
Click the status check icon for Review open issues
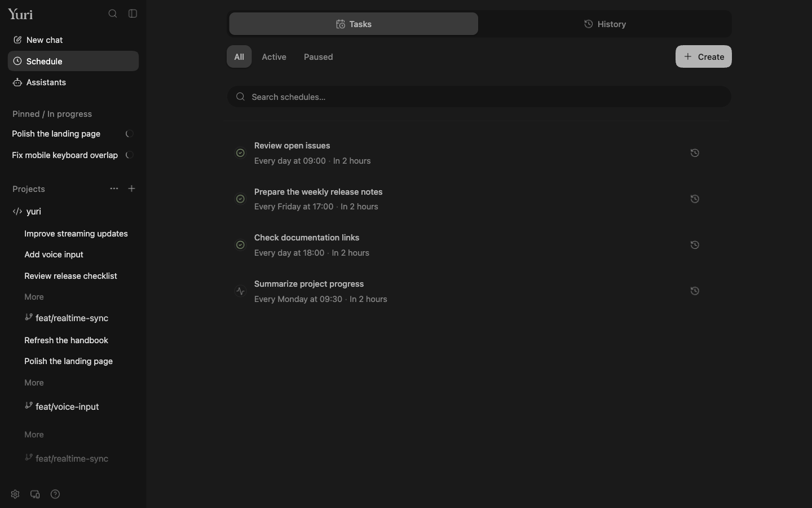[x=240, y=153]
